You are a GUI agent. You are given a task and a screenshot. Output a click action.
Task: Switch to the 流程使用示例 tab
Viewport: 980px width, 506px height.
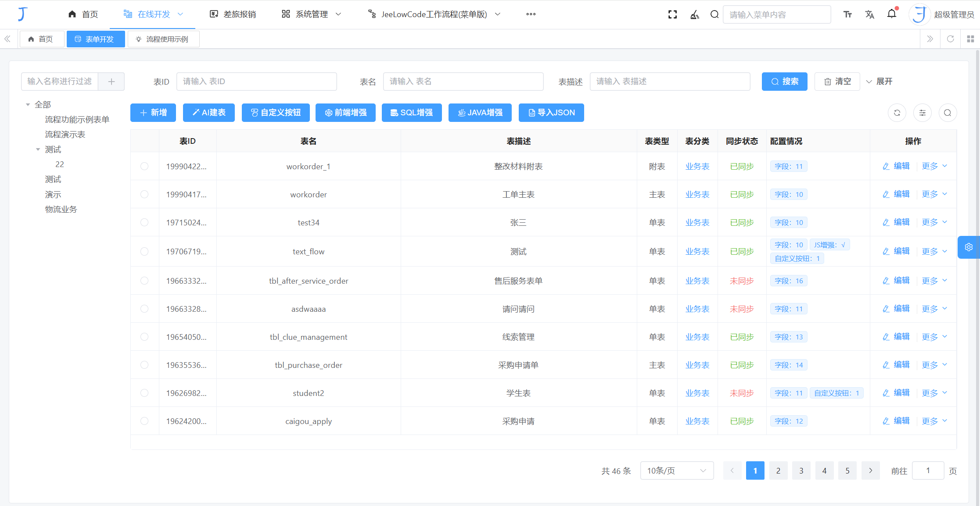tap(163, 39)
